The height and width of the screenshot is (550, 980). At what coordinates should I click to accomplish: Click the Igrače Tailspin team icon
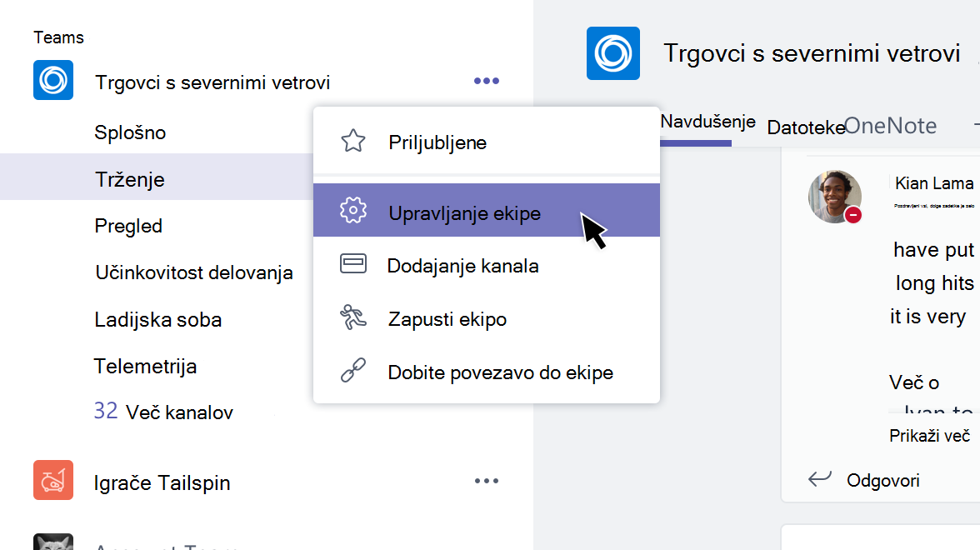(x=53, y=480)
